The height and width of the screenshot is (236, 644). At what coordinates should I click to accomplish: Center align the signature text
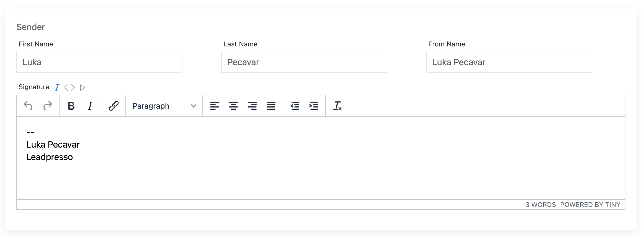233,106
